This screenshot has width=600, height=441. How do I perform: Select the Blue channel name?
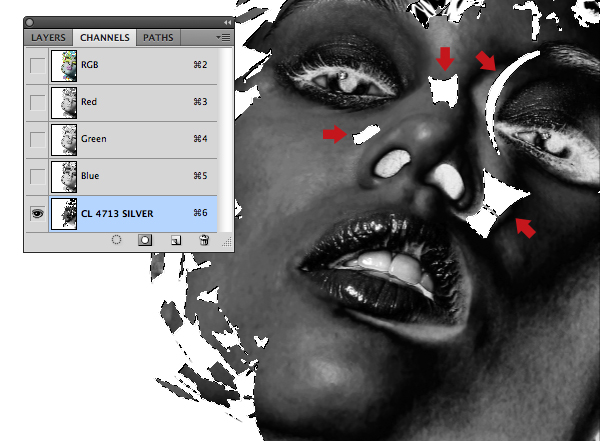coord(90,176)
